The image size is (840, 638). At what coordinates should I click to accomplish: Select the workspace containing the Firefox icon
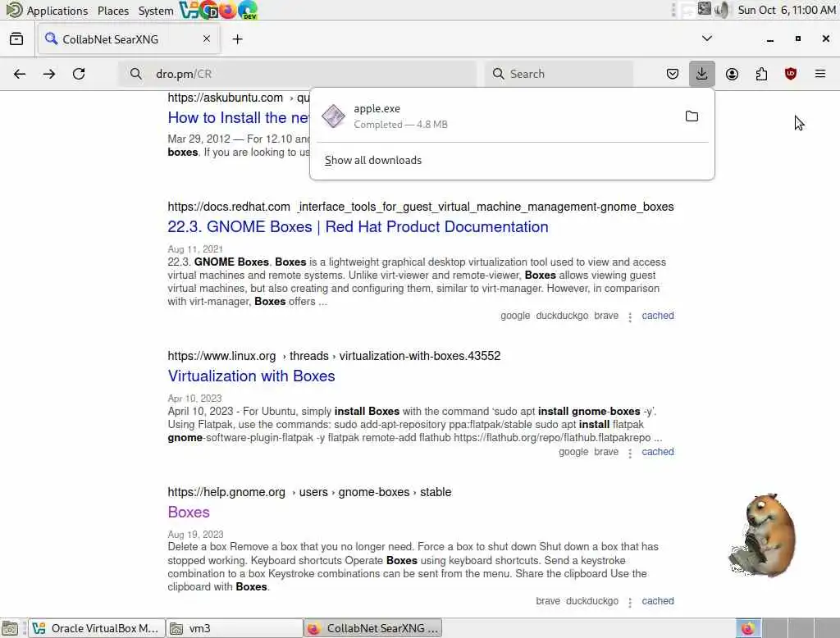click(x=748, y=628)
